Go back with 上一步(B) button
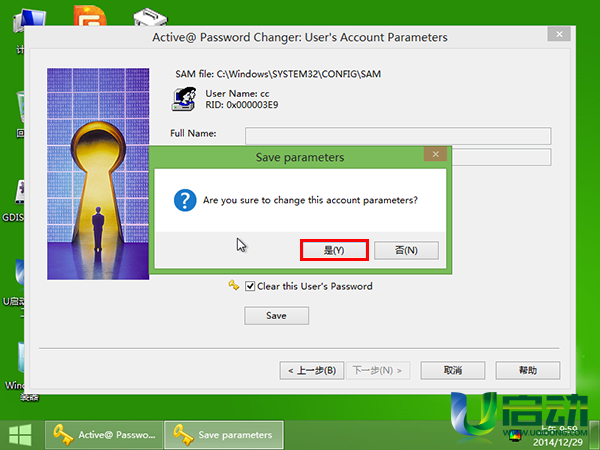This screenshot has height=450, width=600. (312, 370)
